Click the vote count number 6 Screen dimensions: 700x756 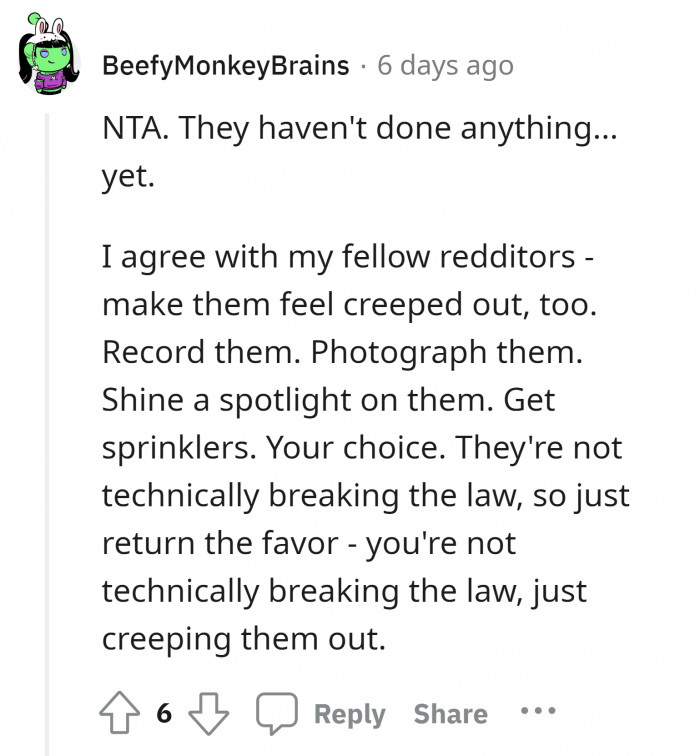click(164, 714)
